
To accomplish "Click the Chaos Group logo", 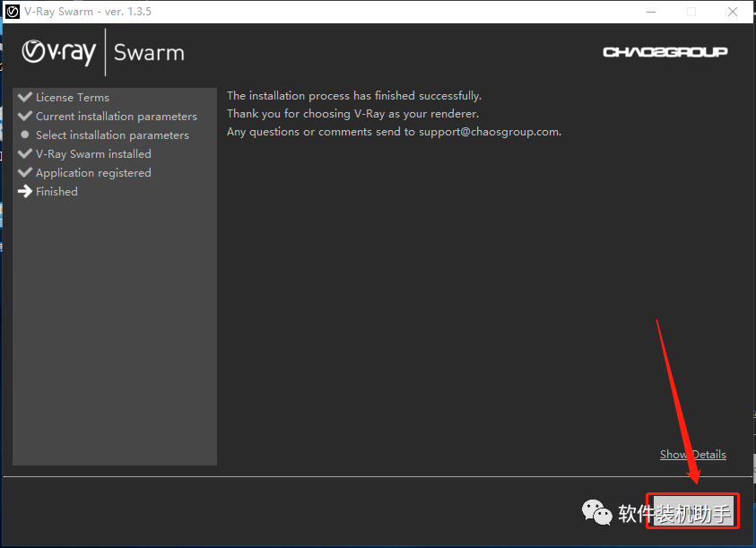I will click(x=665, y=52).
